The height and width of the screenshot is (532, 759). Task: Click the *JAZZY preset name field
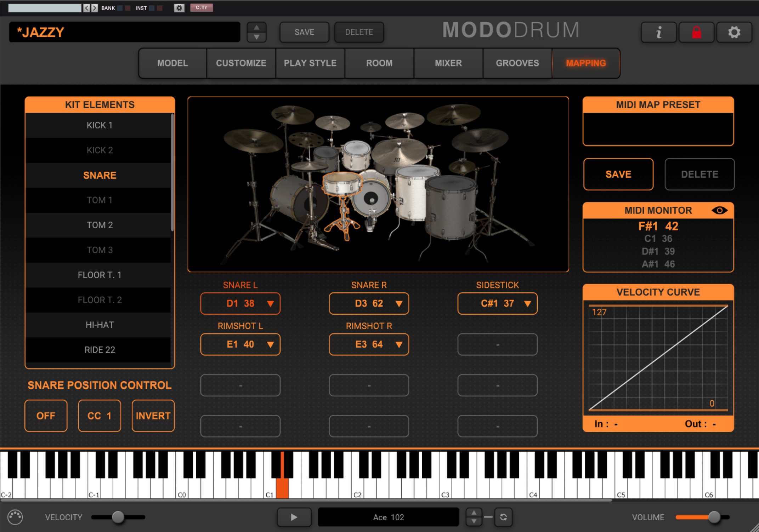click(x=125, y=32)
